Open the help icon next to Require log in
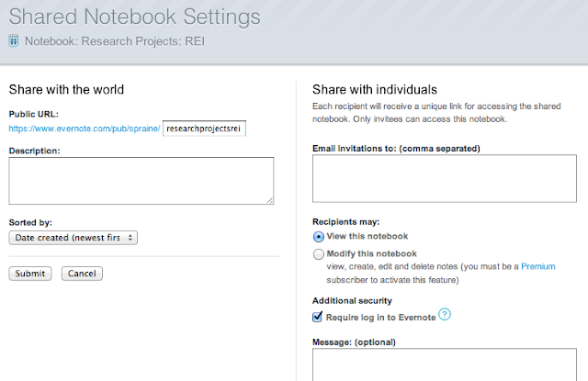The width and height of the screenshot is (588, 381). (445, 316)
